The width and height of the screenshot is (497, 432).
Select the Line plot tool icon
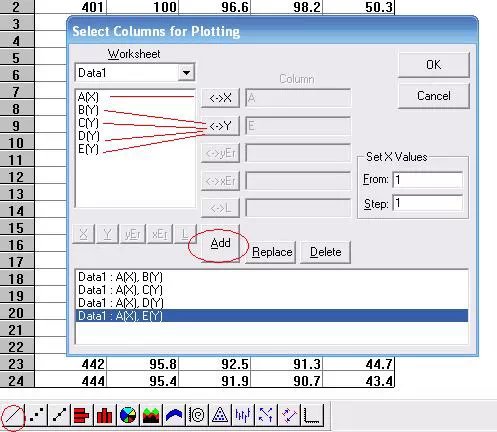tap(13, 415)
